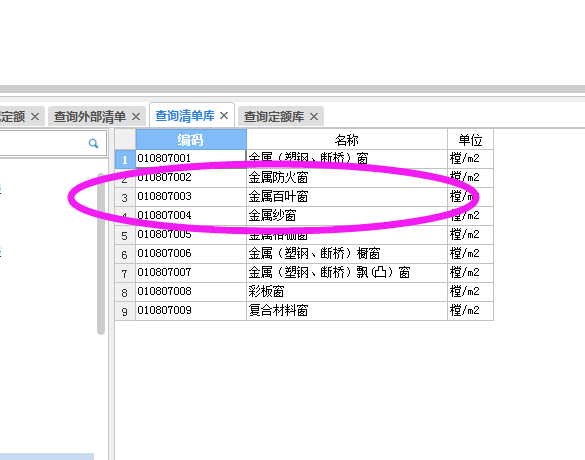Click code cell 010807003
This screenshot has width=585, height=460.
(191, 197)
